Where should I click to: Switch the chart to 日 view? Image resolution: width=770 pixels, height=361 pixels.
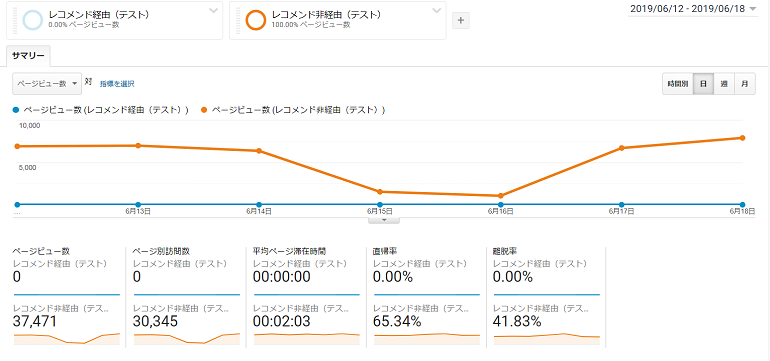coord(703,84)
